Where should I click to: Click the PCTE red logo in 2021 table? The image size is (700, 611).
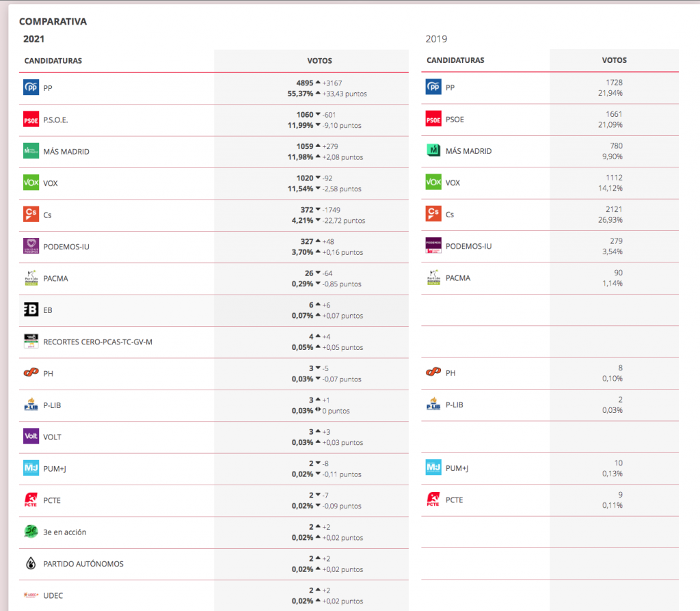point(31,500)
